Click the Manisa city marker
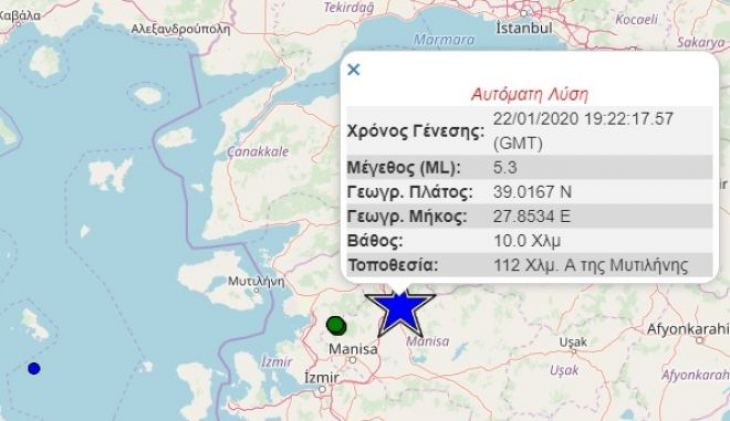The width and height of the screenshot is (730, 421). coord(353,360)
